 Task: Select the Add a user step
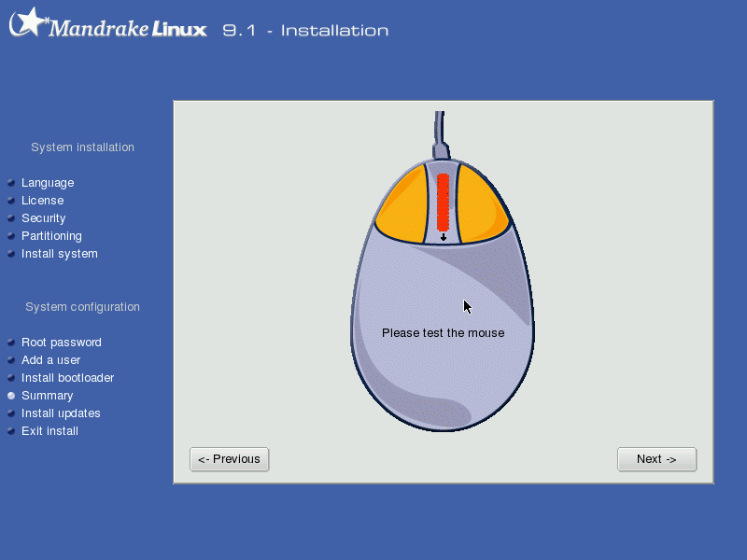(51, 360)
